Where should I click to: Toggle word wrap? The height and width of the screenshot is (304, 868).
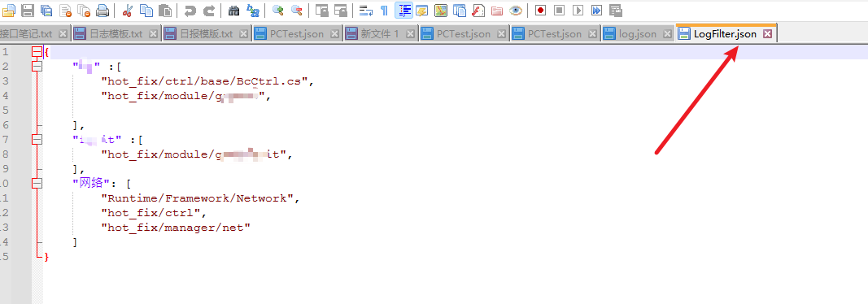click(365, 10)
